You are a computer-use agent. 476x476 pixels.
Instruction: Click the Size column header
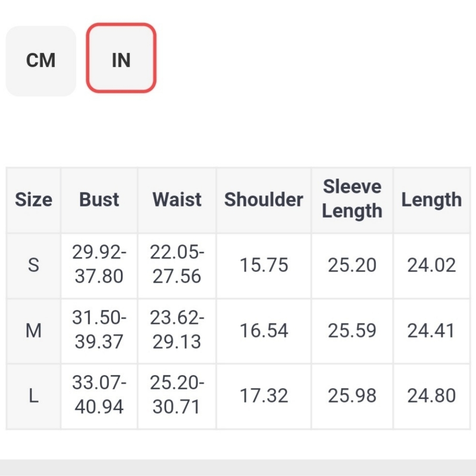pyautogui.click(x=33, y=200)
